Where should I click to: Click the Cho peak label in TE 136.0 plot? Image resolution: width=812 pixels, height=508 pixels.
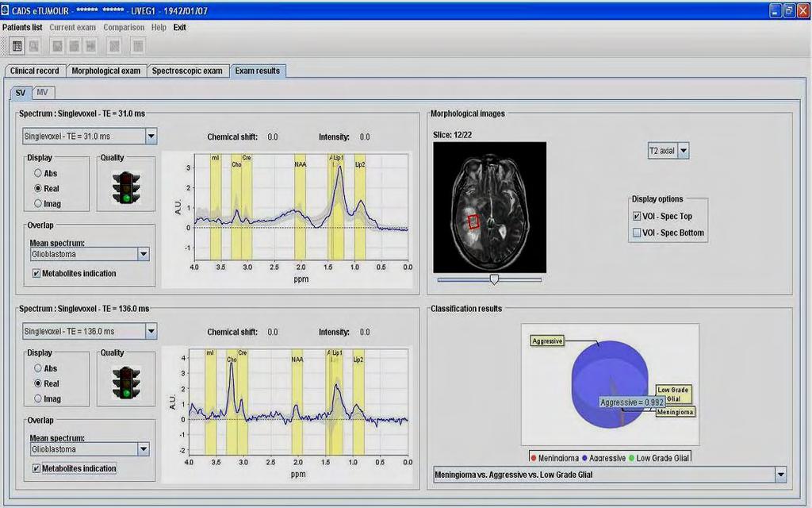point(232,360)
